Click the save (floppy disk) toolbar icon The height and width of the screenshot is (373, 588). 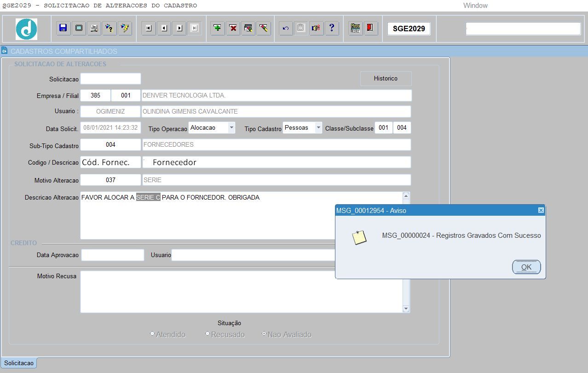point(63,28)
